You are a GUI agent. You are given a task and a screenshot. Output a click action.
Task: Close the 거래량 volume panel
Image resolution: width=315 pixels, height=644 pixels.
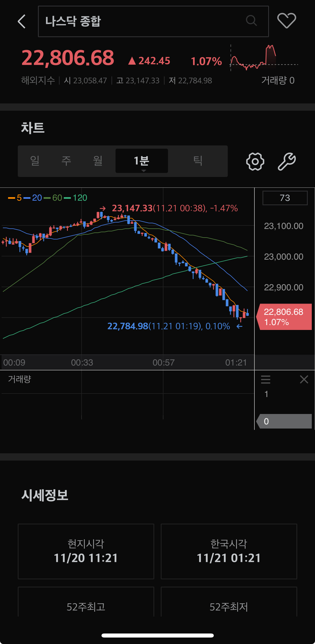304,379
